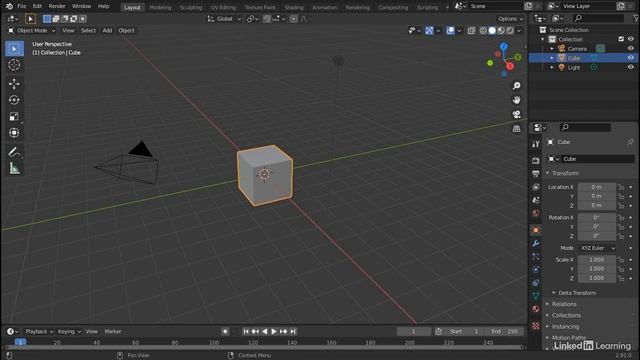Screen dimensions: 640x360
Task: Open the Global orientation dropdown
Action: [x=224, y=19]
